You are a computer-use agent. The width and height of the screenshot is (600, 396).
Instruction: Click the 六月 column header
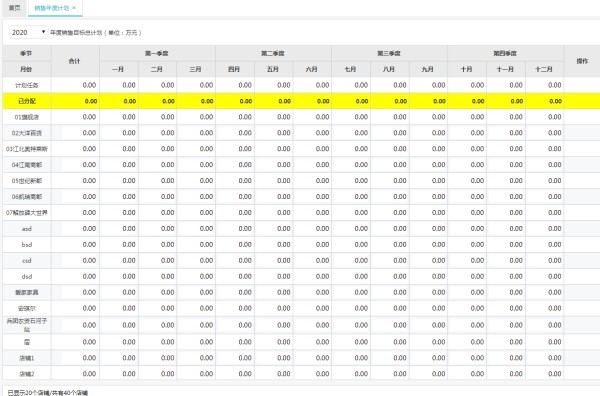pos(311,69)
